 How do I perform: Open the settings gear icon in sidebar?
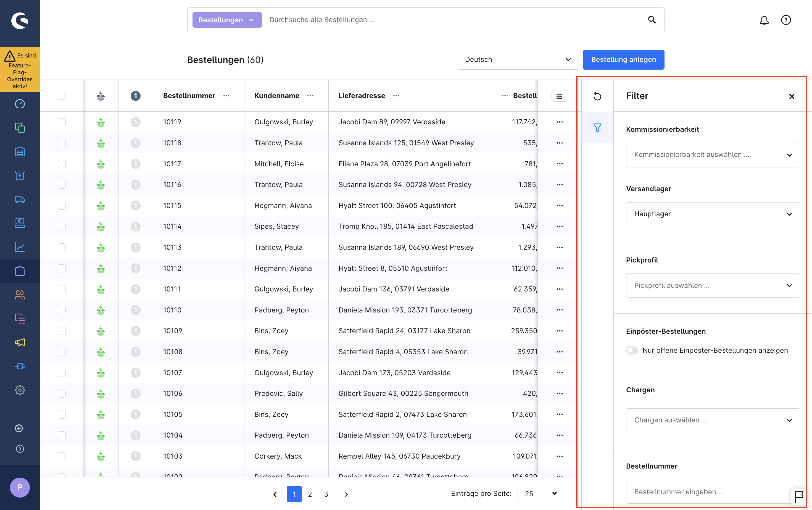(x=20, y=390)
